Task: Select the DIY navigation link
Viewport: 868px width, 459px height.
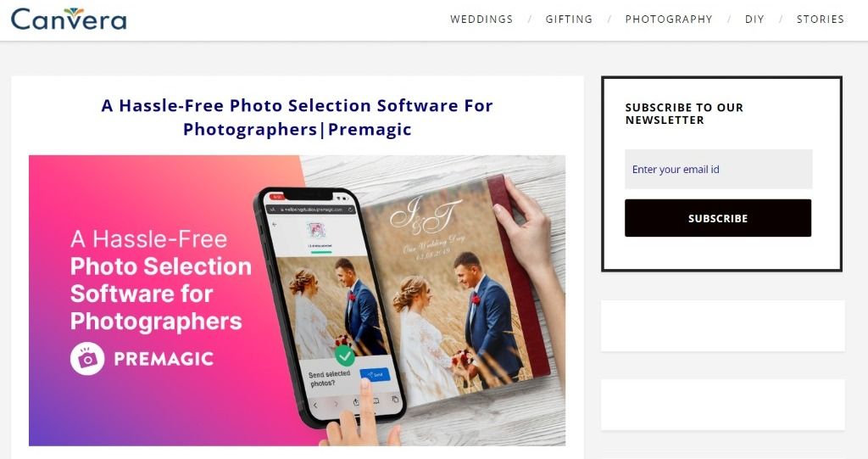Action: click(x=754, y=20)
